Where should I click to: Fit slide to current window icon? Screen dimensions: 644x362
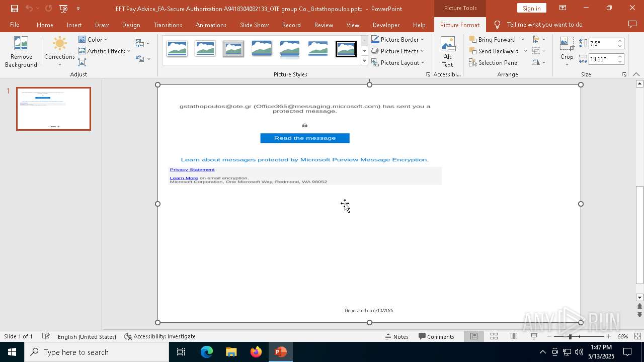click(x=637, y=336)
